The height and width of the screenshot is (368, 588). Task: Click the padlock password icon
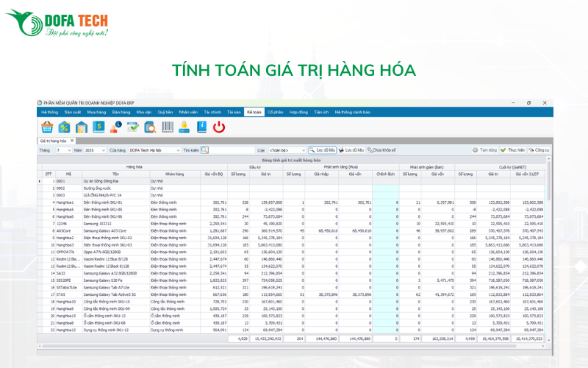pyautogui.click(x=184, y=127)
